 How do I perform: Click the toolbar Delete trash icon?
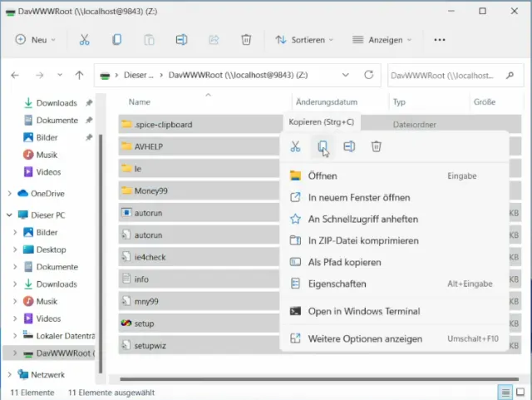point(246,39)
